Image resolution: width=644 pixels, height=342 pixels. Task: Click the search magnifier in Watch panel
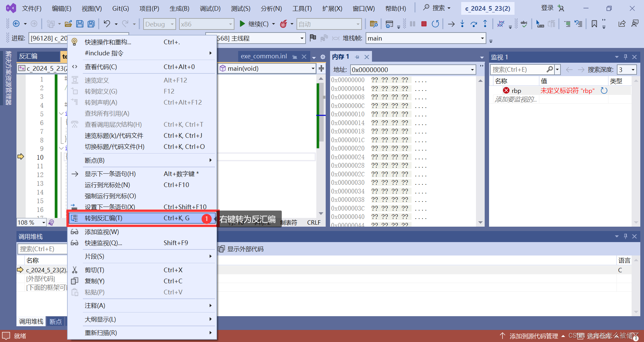click(549, 69)
